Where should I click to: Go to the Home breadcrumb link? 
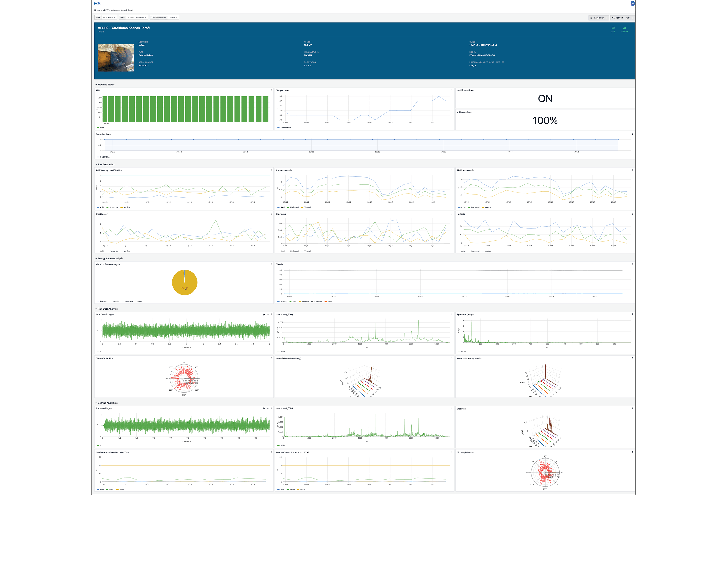pyautogui.click(x=97, y=10)
